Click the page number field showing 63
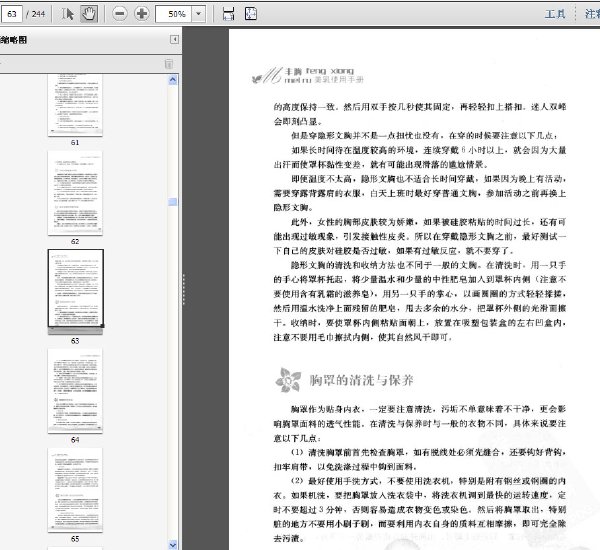600x550 pixels. [11, 14]
